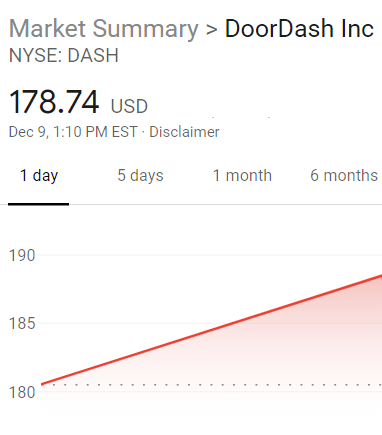Screen dimensions: 382x435
Task: Click the 190 y-axis label
Action: pos(22,256)
